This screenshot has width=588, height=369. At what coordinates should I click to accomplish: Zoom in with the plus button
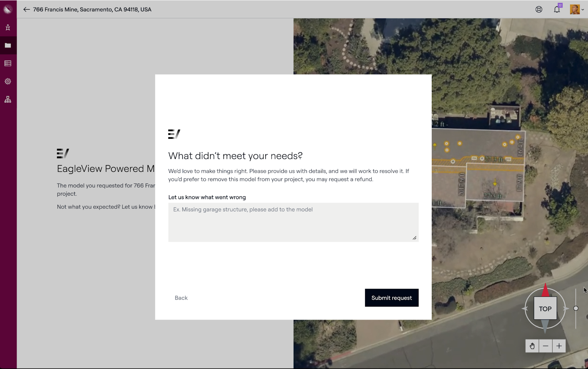pos(559,346)
